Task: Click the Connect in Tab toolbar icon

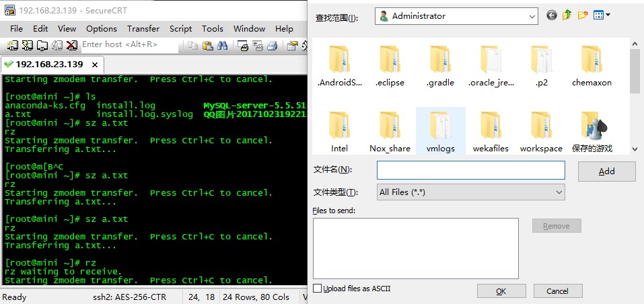Action: (x=42, y=45)
